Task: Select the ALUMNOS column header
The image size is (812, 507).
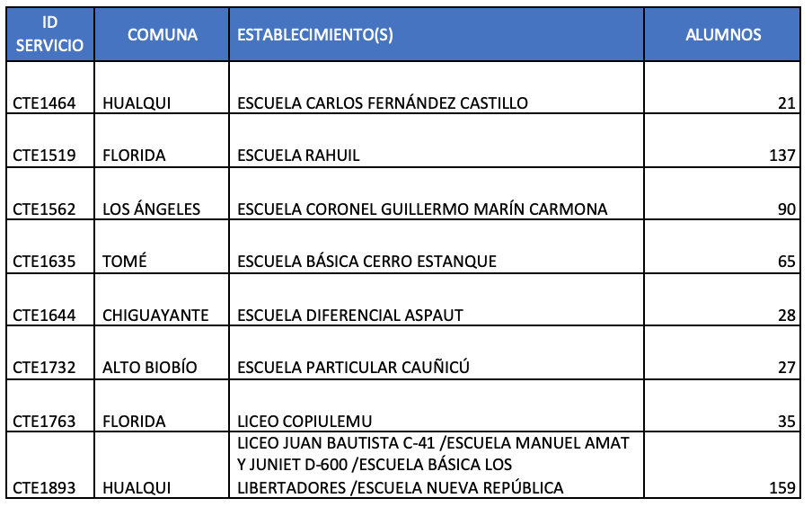Action: (x=722, y=34)
